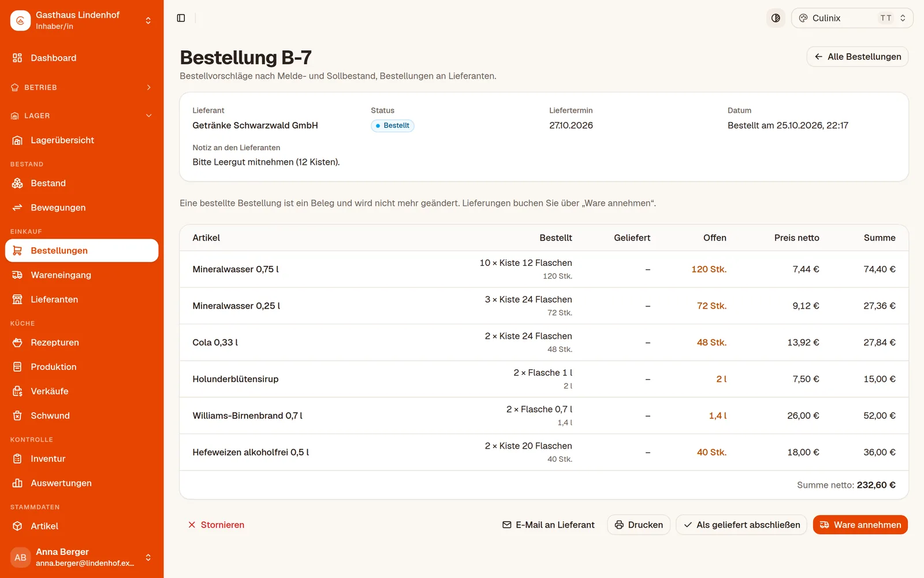Open Bewegungen in the sidebar

81,208
